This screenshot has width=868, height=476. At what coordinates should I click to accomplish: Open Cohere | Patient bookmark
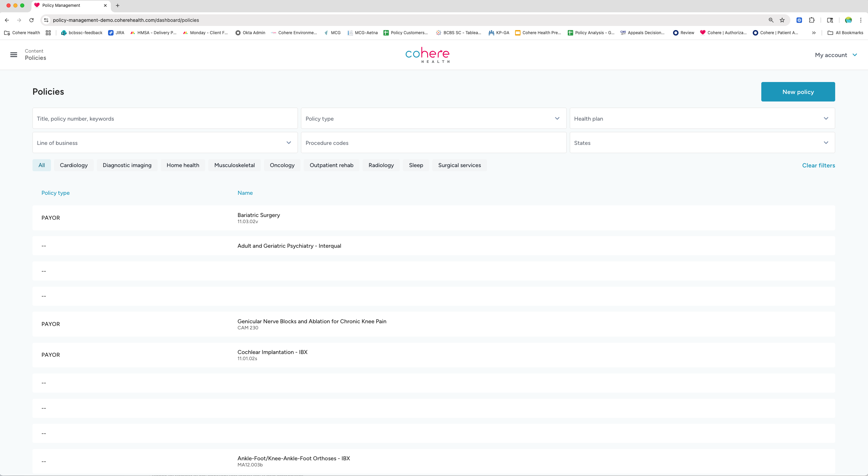[x=776, y=33]
